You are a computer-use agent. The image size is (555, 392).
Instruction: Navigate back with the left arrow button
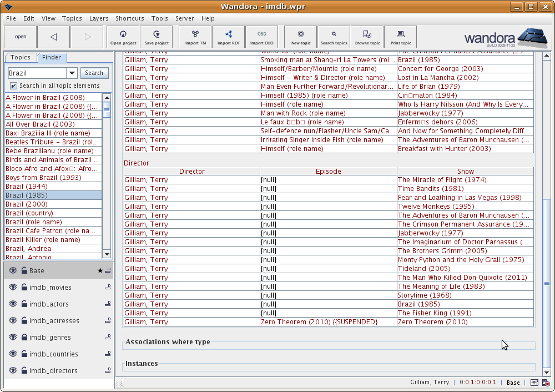(54, 37)
